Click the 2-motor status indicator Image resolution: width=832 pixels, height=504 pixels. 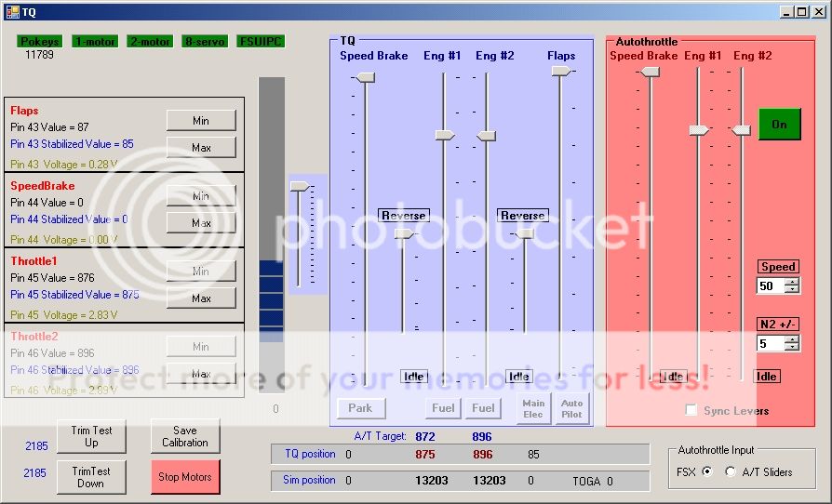pyautogui.click(x=150, y=42)
